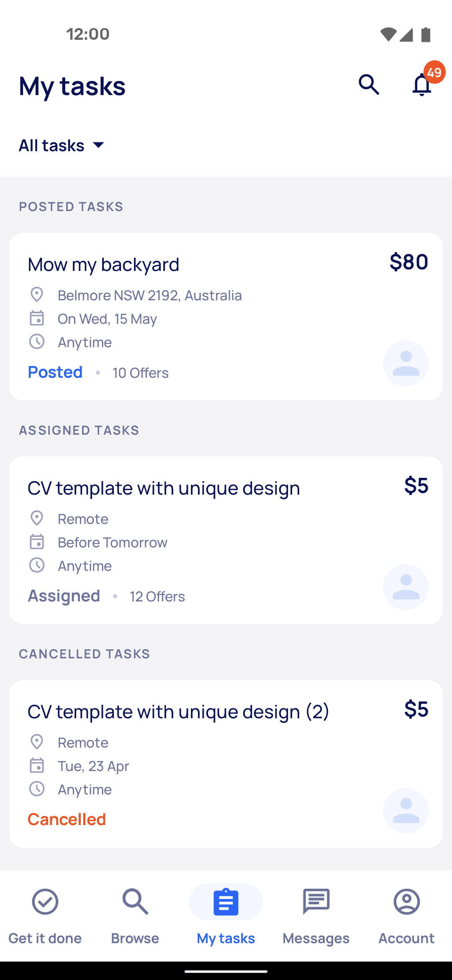Open the cancelled CV template (2) task
The height and width of the screenshot is (980, 452).
tap(226, 764)
